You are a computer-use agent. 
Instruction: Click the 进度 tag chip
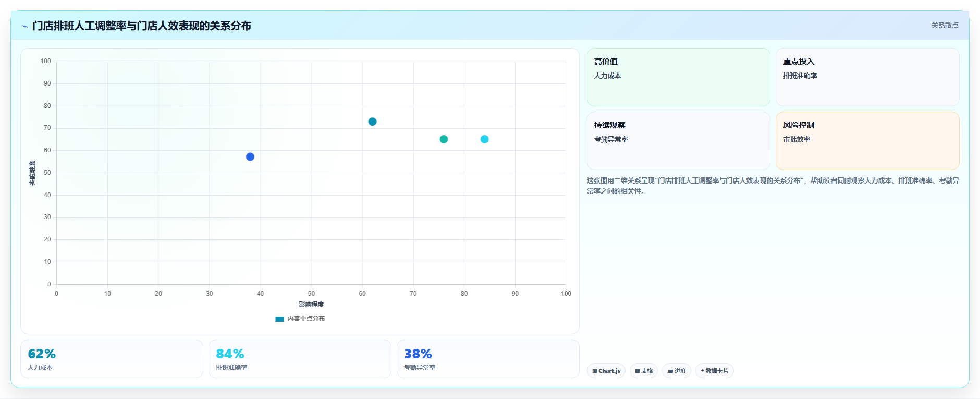(677, 371)
